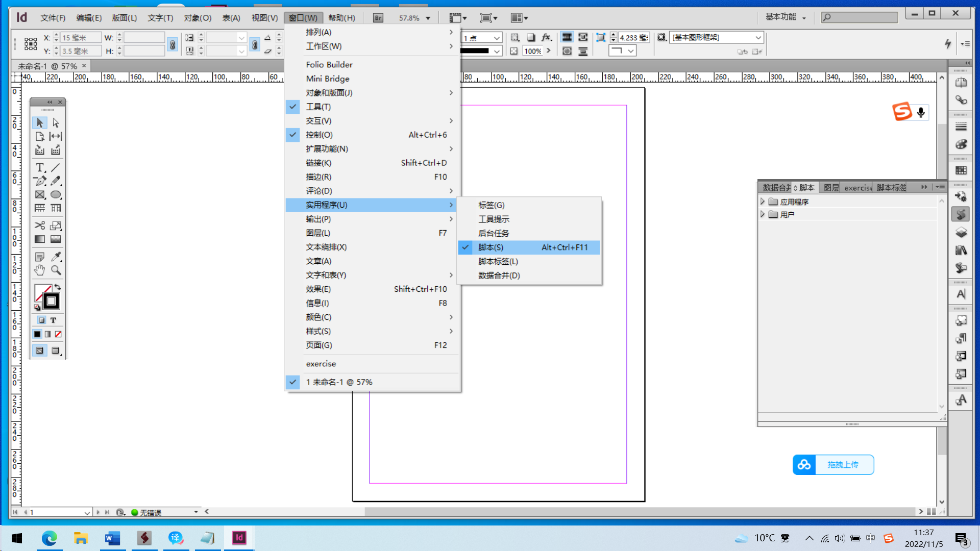Viewport: 980px width, 551px height.
Task: Select the Scissors tool
Action: (x=40, y=226)
